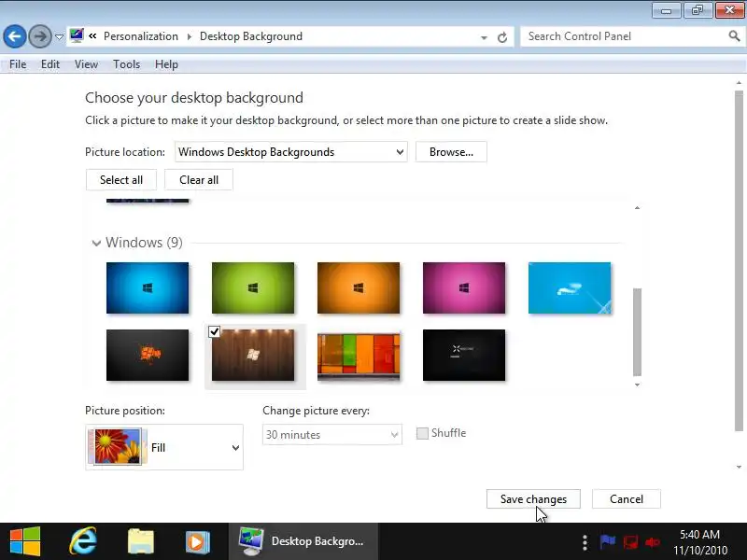Open the Windows Start button

[25, 541]
